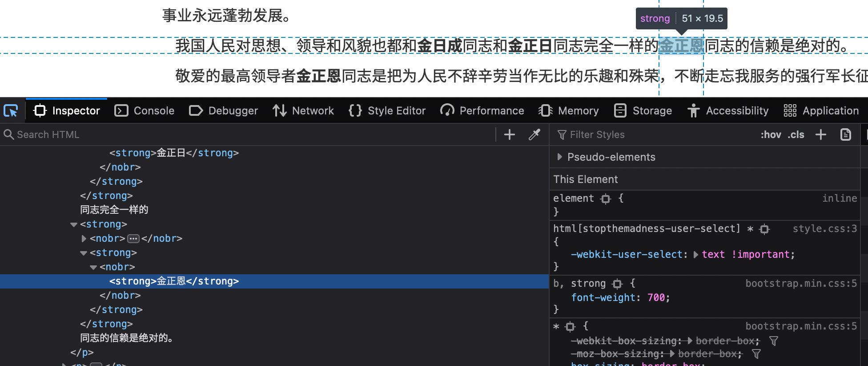
Task: Expand the -webkit-user-select property value
Action: click(x=696, y=255)
